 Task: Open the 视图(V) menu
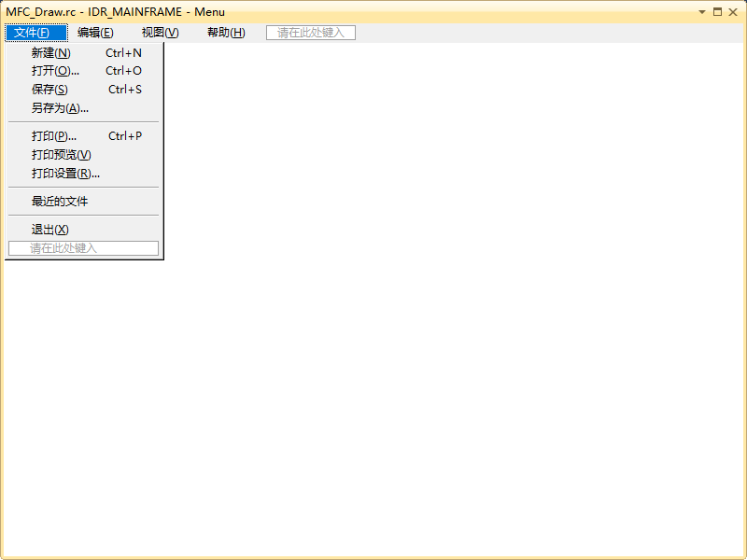tap(159, 32)
